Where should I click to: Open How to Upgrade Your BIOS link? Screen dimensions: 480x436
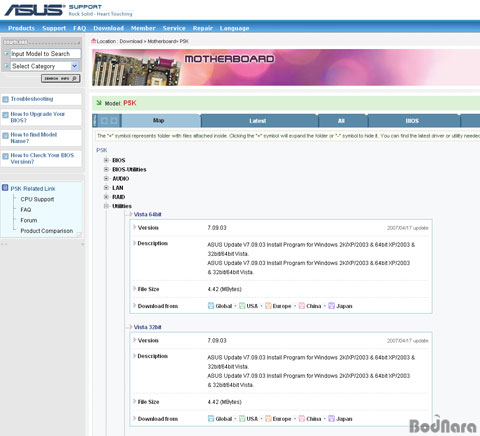click(x=37, y=117)
